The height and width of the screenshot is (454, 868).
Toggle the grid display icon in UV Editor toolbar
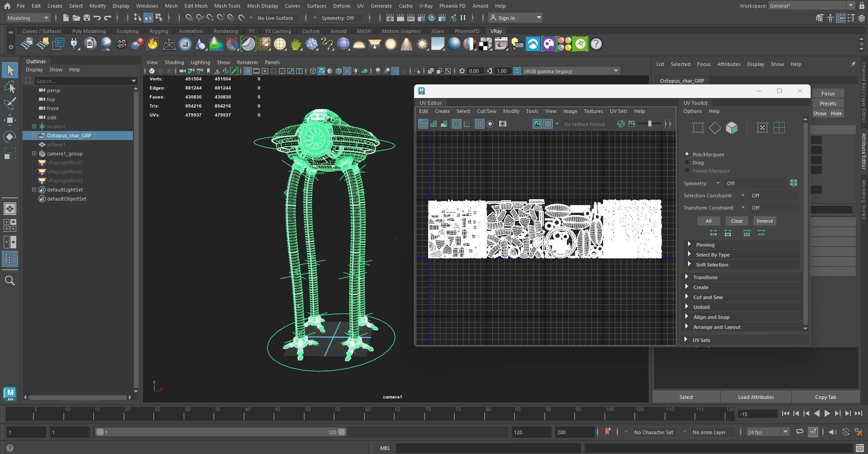pyautogui.click(x=479, y=124)
